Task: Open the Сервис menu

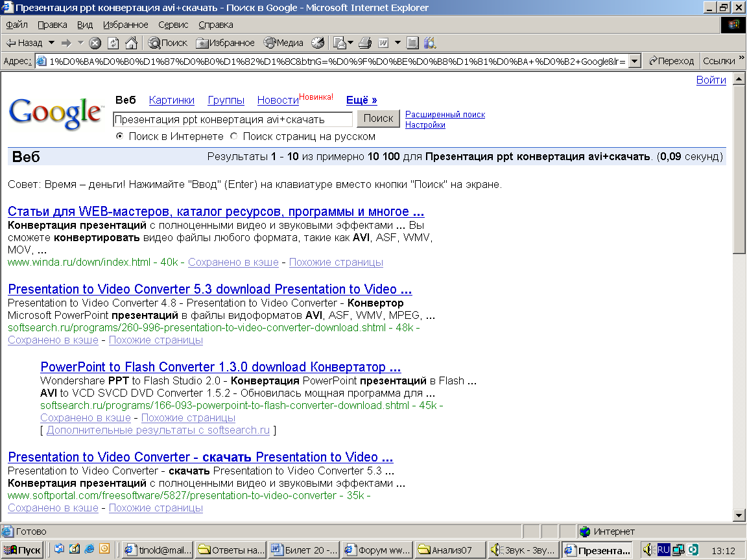Action: (x=173, y=25)
